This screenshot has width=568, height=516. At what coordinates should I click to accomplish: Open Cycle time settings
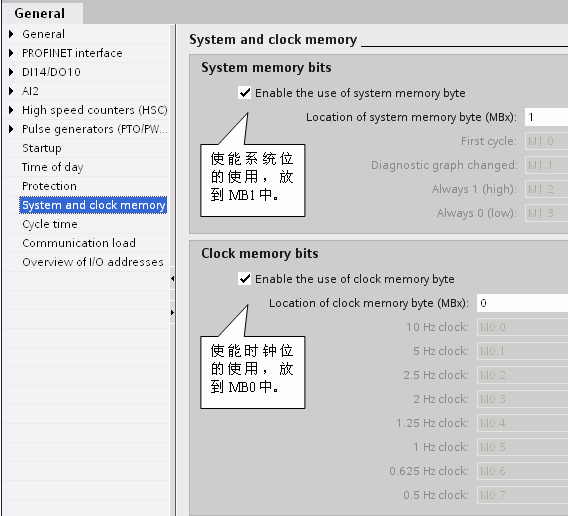(50, 224)
